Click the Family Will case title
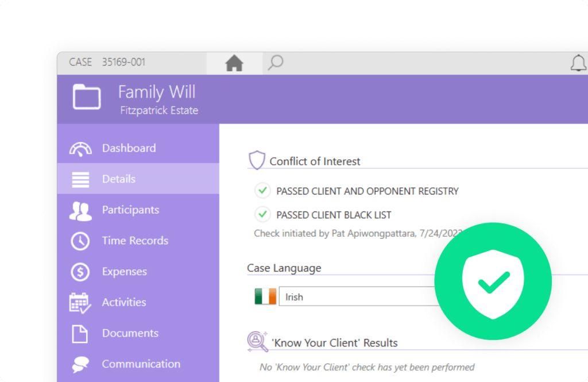 coord(157,92)
